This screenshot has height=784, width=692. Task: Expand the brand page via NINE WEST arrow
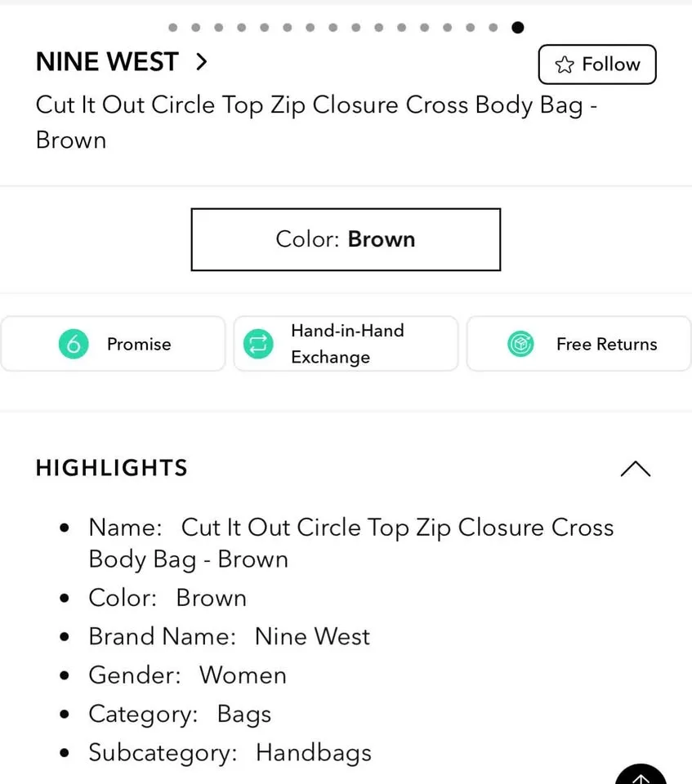coord(202,61)
